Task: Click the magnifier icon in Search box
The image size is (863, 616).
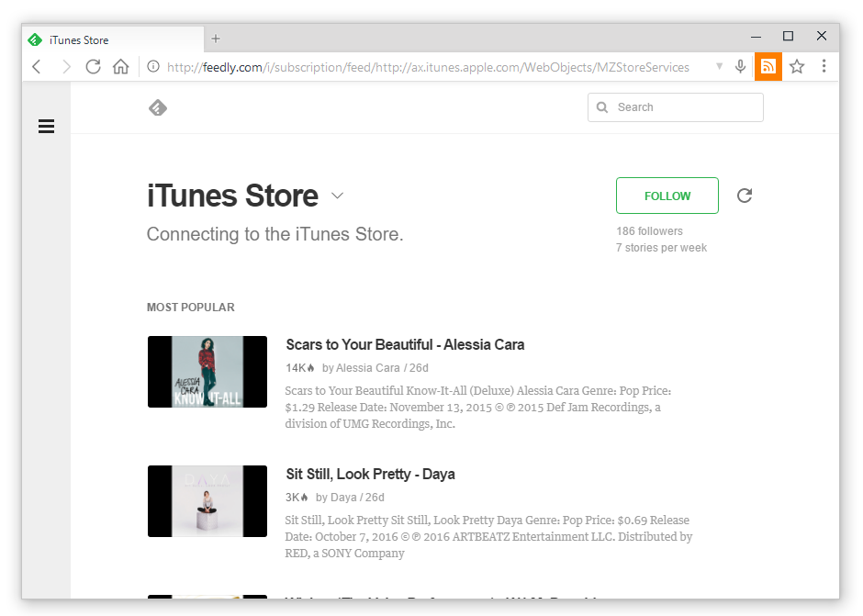Action: point(602,107)
